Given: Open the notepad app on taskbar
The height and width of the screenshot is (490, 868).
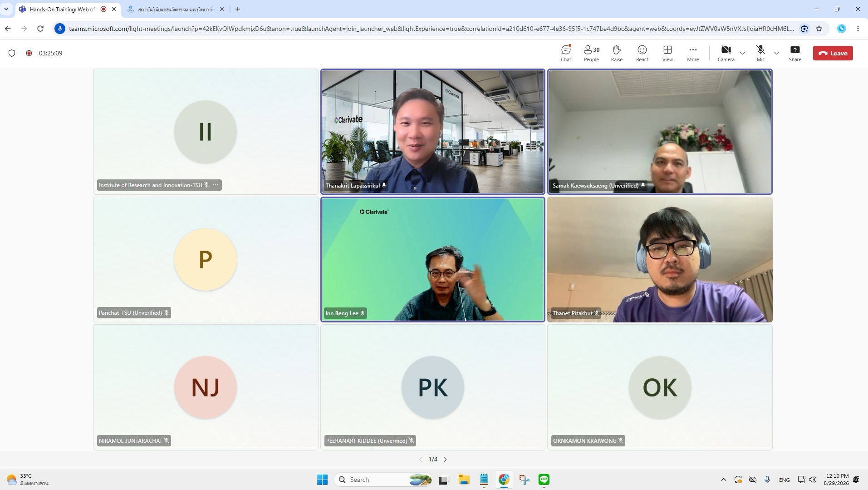Looking at the screenshot, I should click(x=484, y=480).
